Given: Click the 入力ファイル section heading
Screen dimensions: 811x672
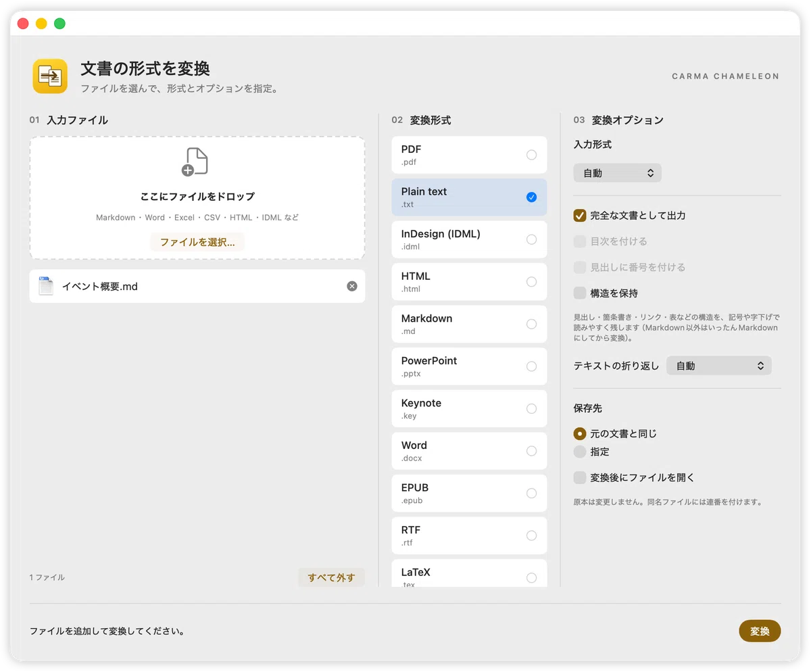Looking at the screenshot, I should click(77, 120).
